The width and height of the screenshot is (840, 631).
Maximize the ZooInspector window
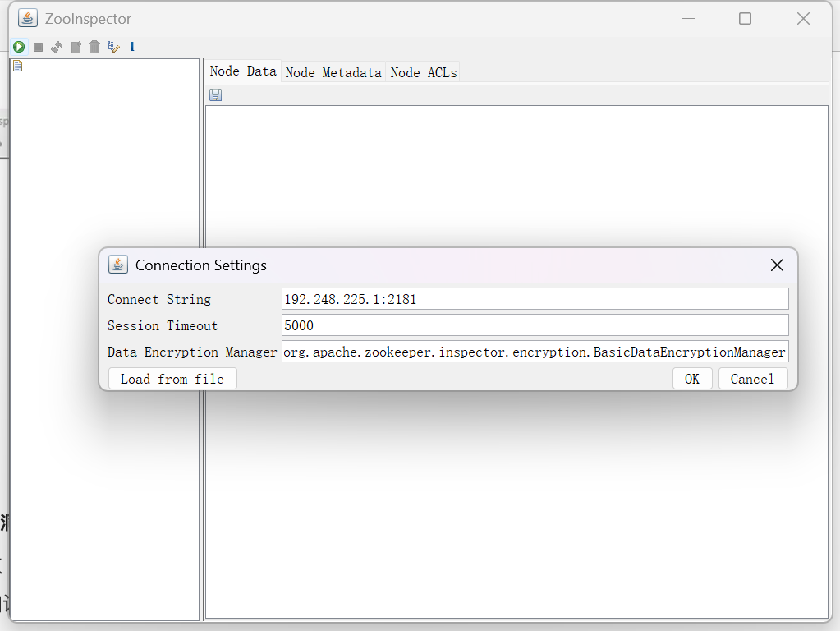pos(745,19)
